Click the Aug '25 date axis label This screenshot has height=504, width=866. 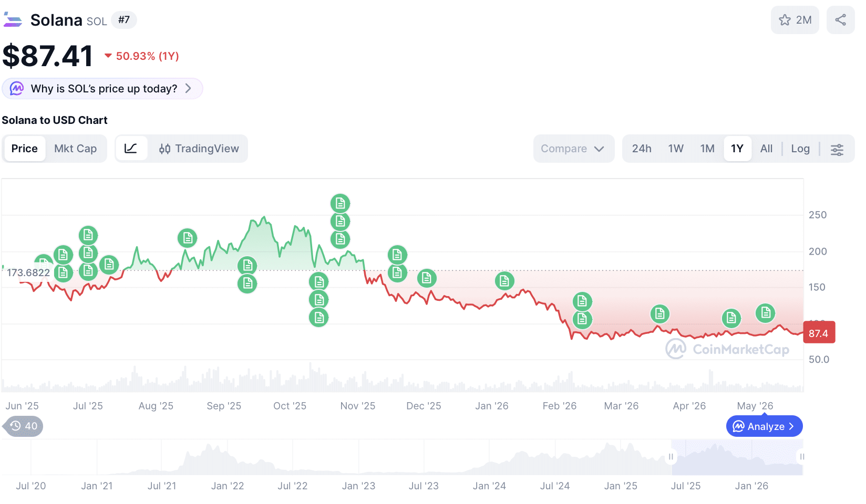tap(156, 406)
